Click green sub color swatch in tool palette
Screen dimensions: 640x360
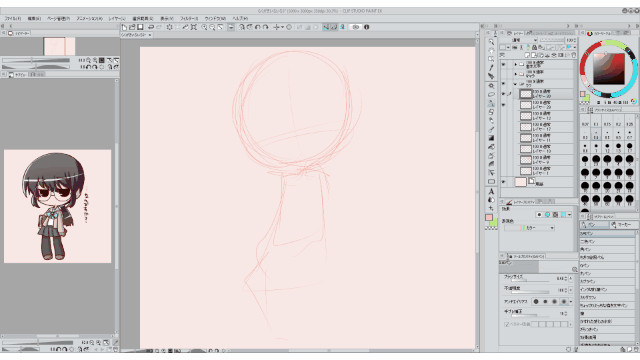494,223
